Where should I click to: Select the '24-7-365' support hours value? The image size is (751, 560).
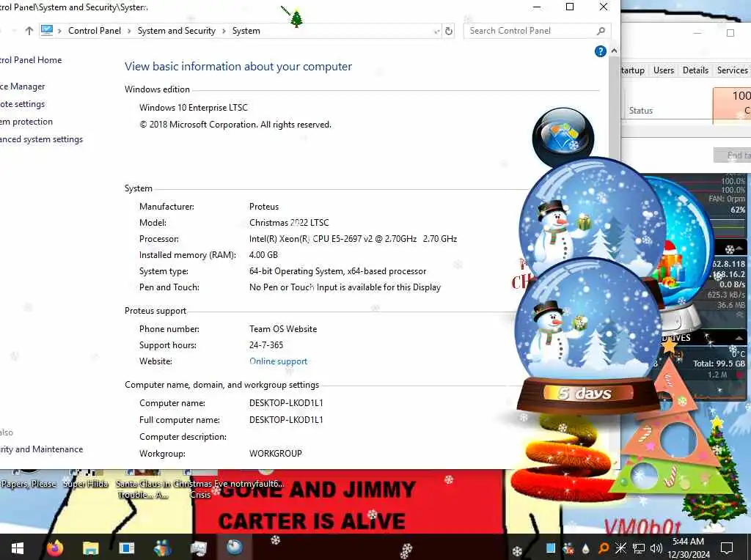coord(265,345)
